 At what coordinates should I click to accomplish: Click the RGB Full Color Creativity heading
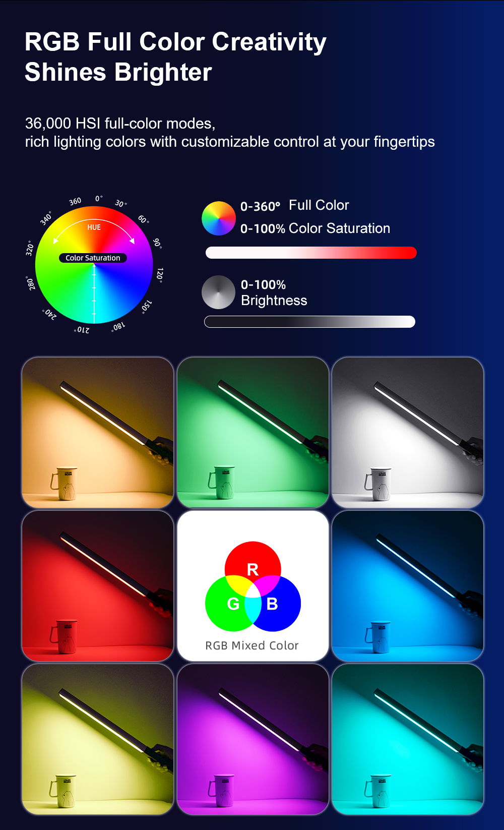[x=175, y=42]
